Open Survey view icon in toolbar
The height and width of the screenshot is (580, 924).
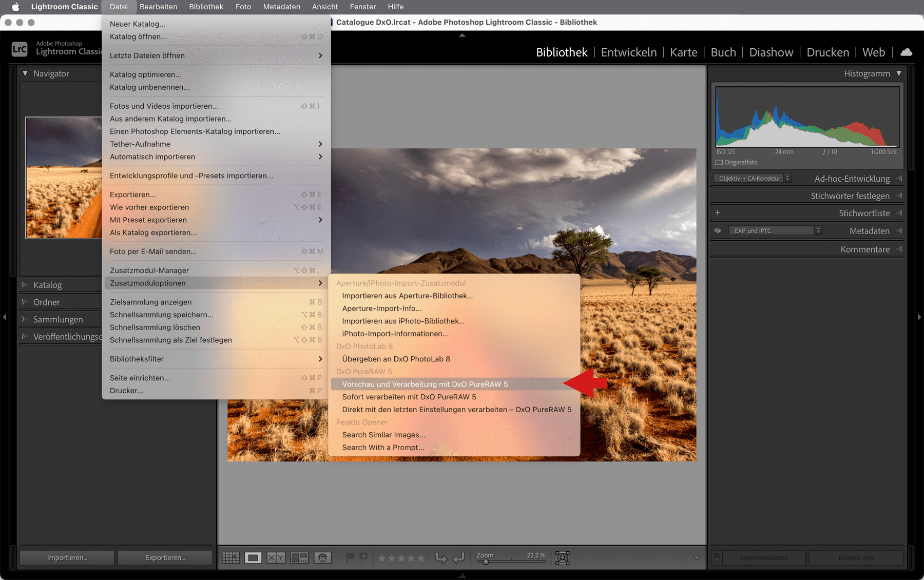[299, 557]
